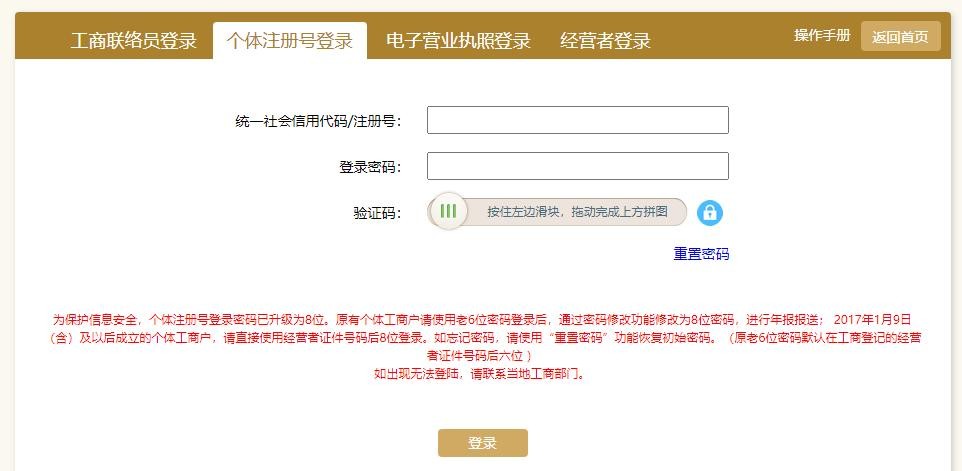The height and width of the screenshot is (471, 962).
Task: Click the 验证码 label
Action: 376,213
